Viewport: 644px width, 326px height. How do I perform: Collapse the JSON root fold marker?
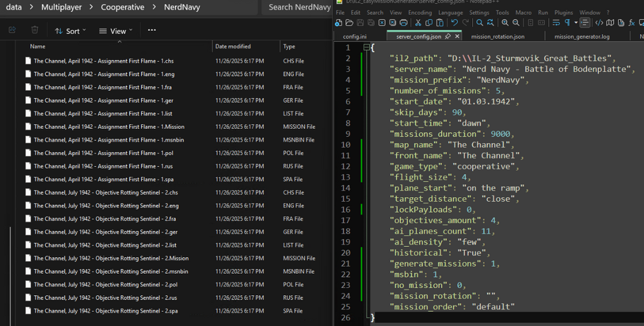[x=366, y=48]
